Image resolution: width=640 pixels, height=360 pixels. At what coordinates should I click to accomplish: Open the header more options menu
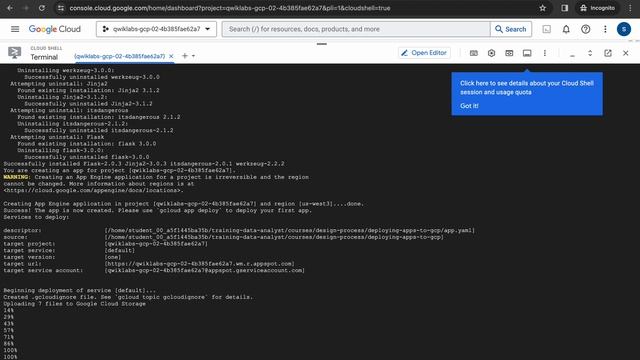605,29
